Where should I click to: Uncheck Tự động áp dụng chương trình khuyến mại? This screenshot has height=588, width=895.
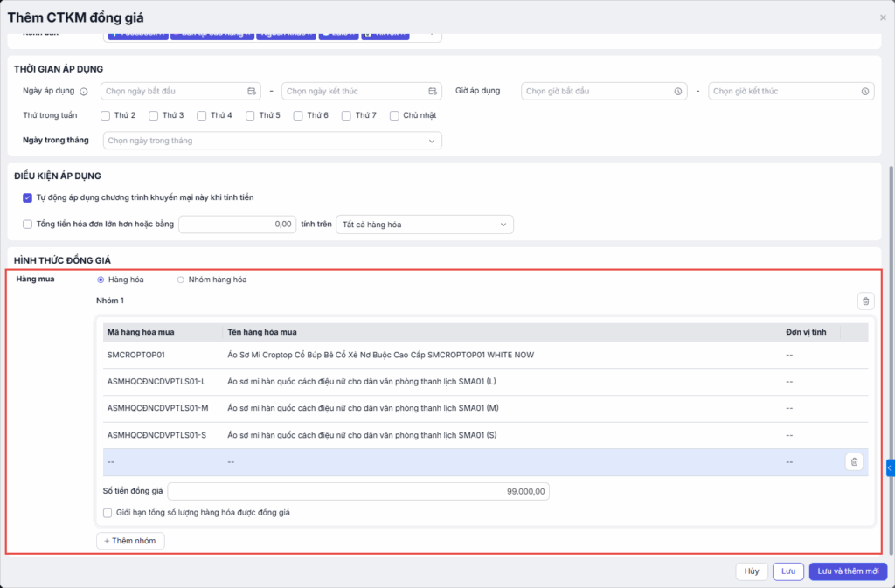[28, 197]
